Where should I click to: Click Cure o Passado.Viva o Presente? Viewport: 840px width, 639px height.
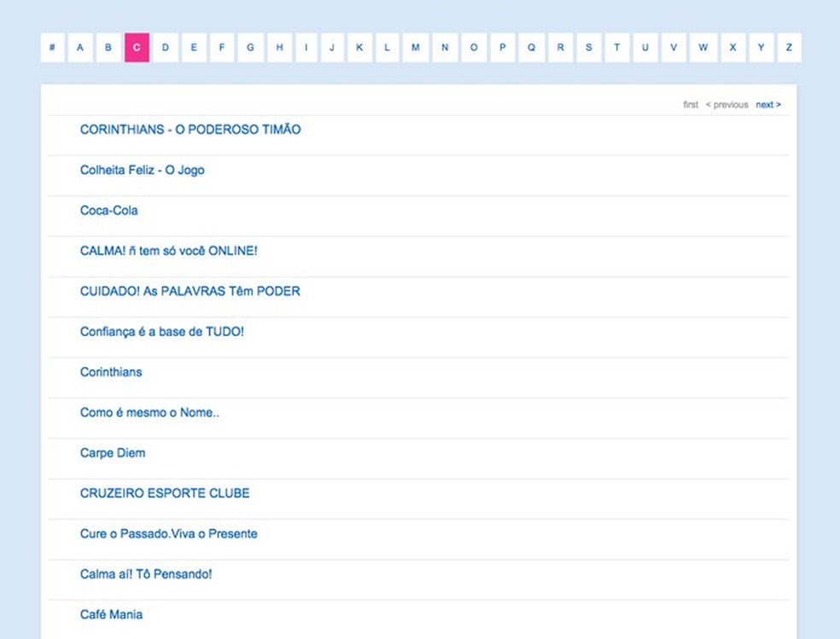168,533
